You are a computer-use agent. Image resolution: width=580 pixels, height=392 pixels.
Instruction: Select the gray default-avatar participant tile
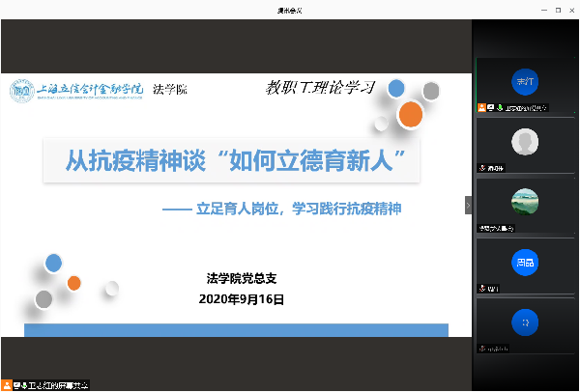tap(525, 142)
